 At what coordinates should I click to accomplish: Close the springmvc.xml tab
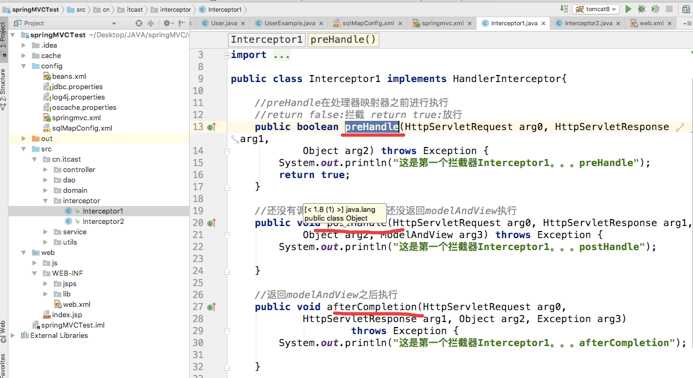pyautogui.click(x=469, y=23)
